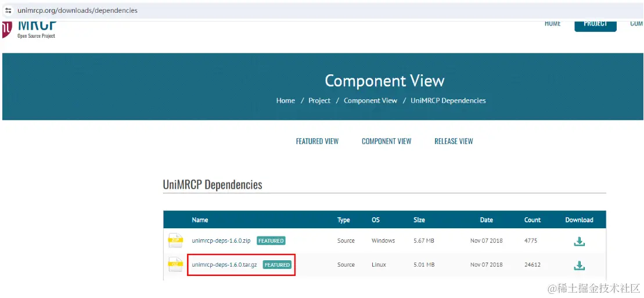This screenshot has height=298, width=644.
Task: Go to Project breadcrumb link
Action: [x=319, y=100]
